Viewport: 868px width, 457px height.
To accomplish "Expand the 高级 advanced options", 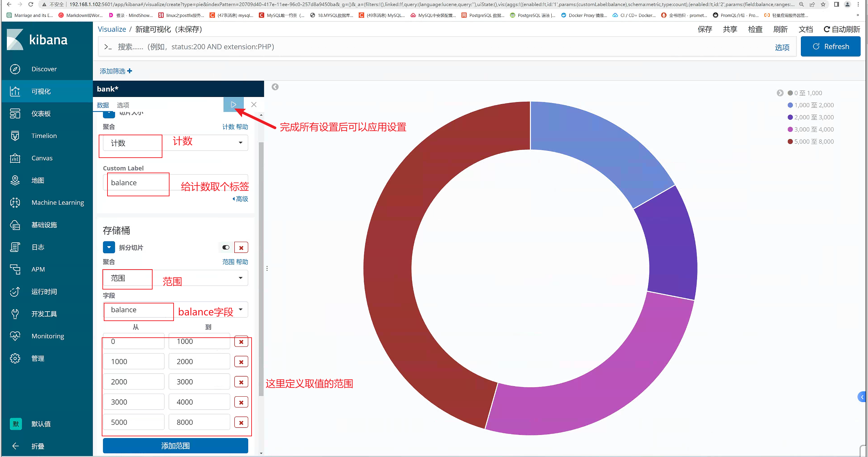I will (x=240, y=199).
